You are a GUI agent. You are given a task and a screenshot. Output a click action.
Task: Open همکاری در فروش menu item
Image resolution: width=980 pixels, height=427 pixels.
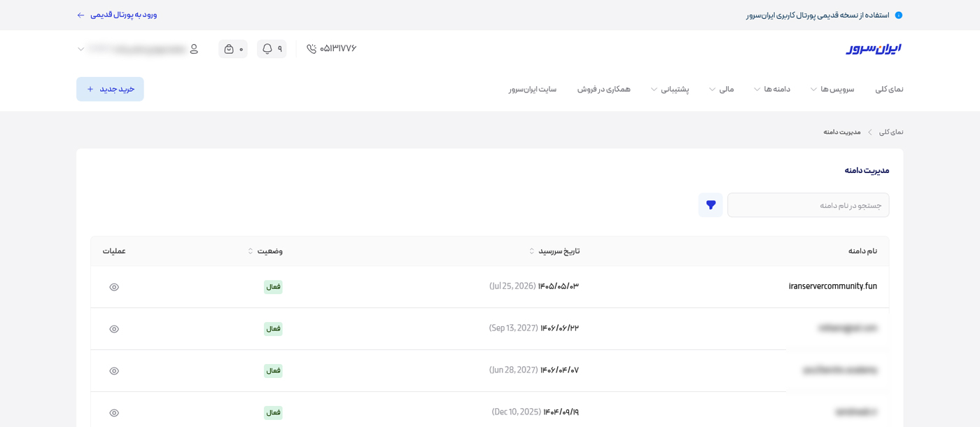point(603,90)
